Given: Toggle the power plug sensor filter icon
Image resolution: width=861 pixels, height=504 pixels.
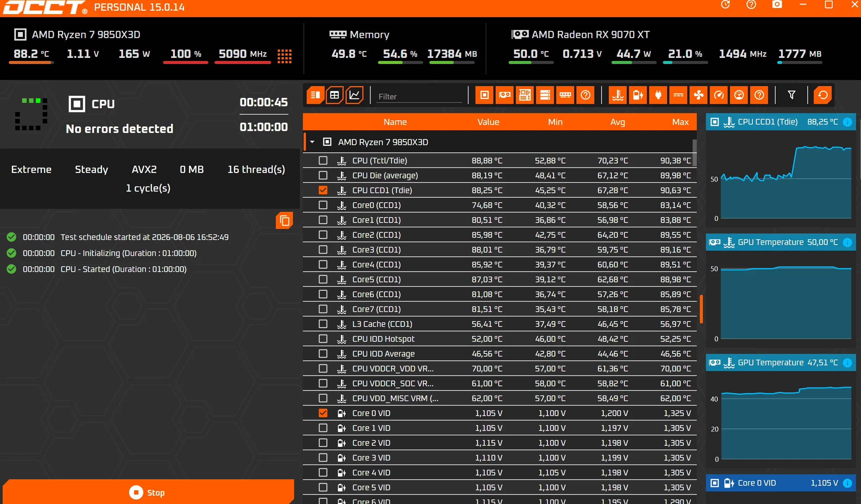Looking at the screenshot, I should tap(658, 95).
